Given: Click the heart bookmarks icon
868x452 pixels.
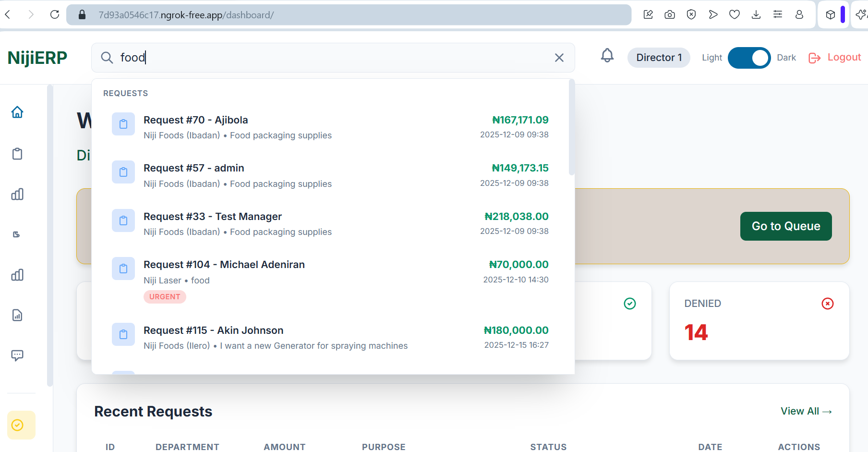Looking at the screenshot, I should pyautogui.click(x=735, y=14).
